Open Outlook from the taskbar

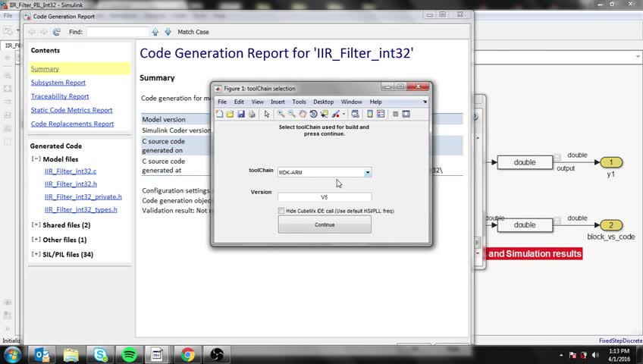(x=42, y=355)
